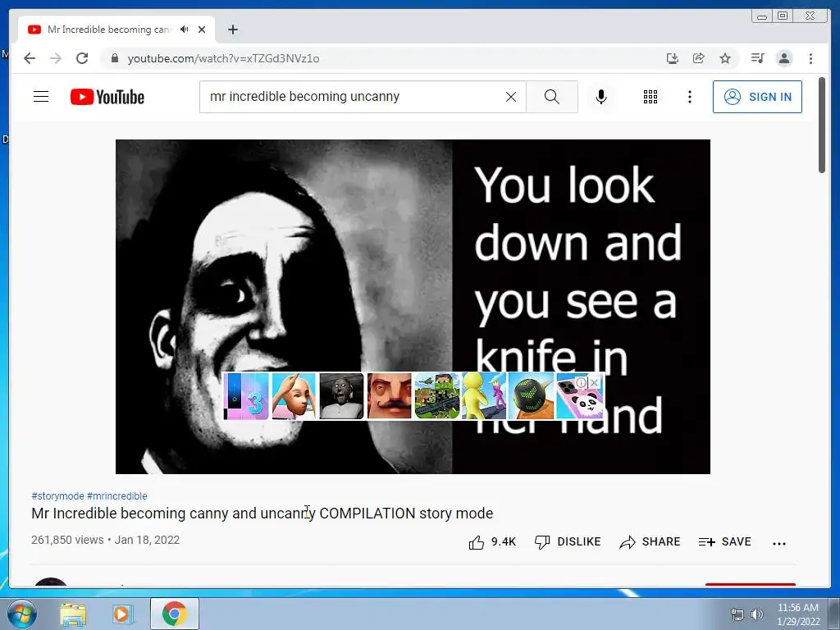The image size is (840, 630).
Task: Go to YouTube home via logo
Action: [x=107, y=97]
